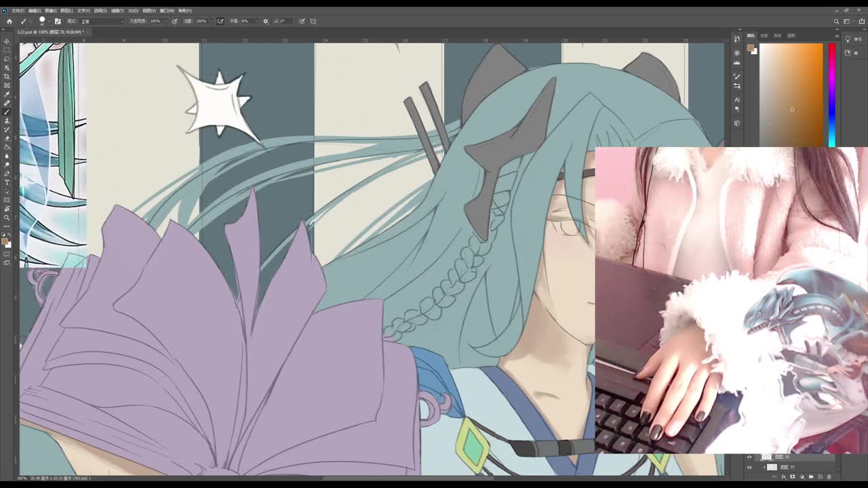Enable airbrush-style build-up
Image resolution: width=868 pixels, height=488 pixels.
220,21
